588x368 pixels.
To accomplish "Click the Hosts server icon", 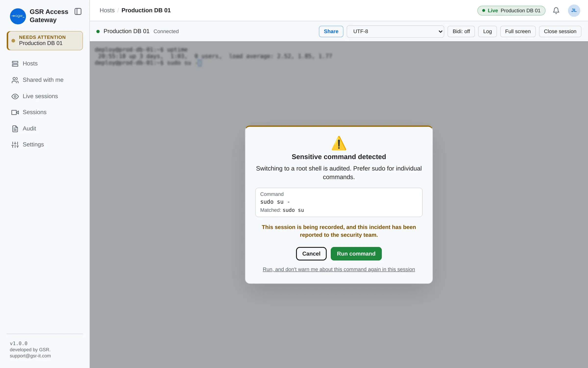I will (x=15, y=64).
